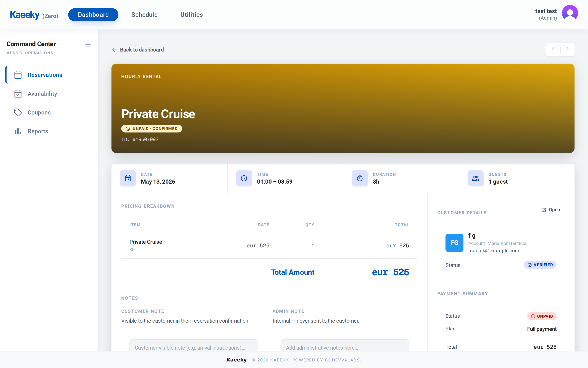Viewport: 588px width, 368px height.
Task: Open Coupons in the sidebar
Action: (x=49, y=112)
